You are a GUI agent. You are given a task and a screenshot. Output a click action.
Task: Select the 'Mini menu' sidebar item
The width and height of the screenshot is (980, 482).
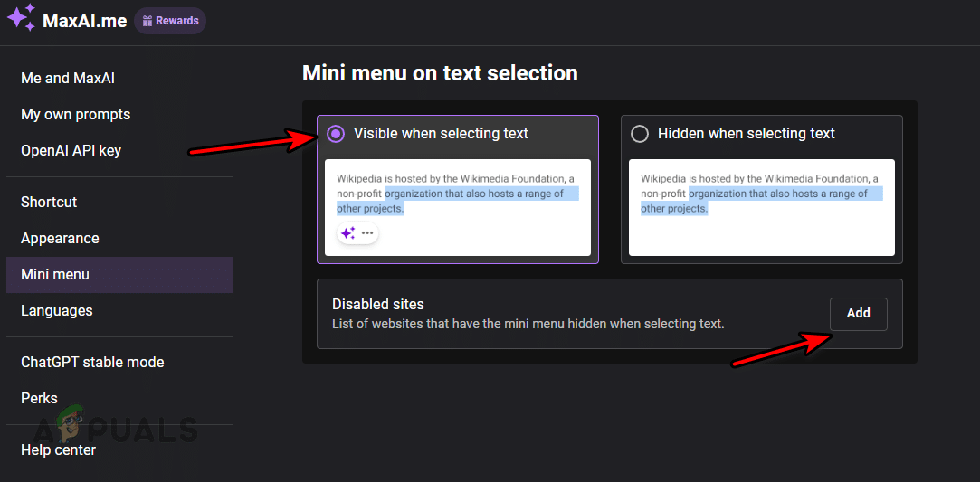pyautogui.click(x=55, y=275)
